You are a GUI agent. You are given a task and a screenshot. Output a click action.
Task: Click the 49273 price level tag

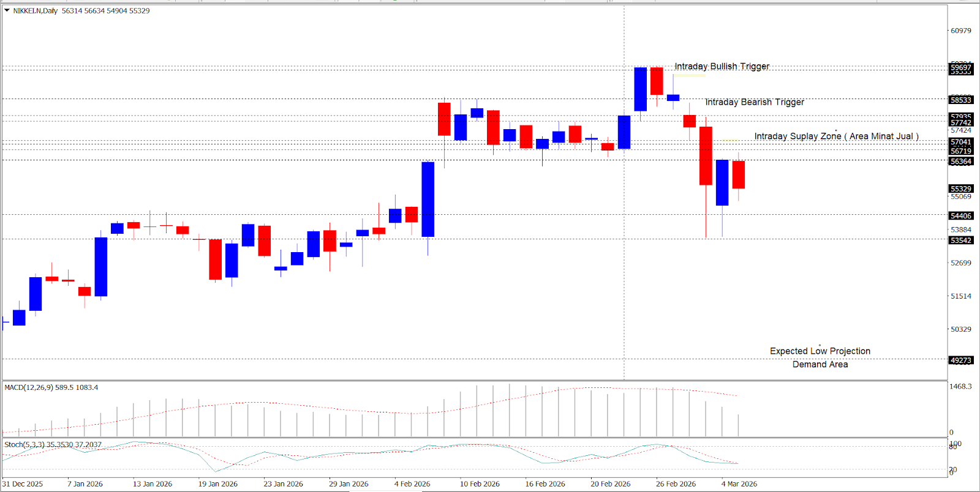coord(960,360)
